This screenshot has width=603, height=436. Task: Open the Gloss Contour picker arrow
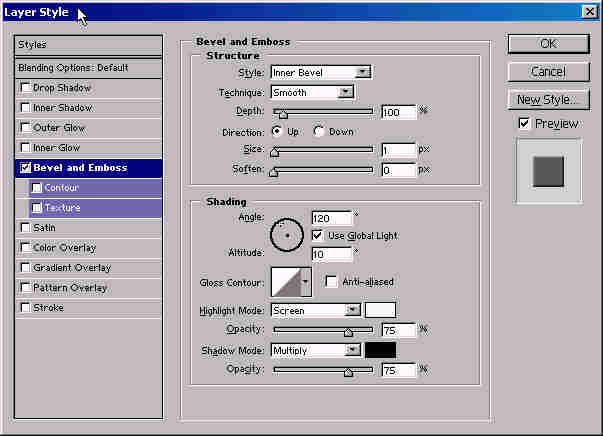(306, 283)
